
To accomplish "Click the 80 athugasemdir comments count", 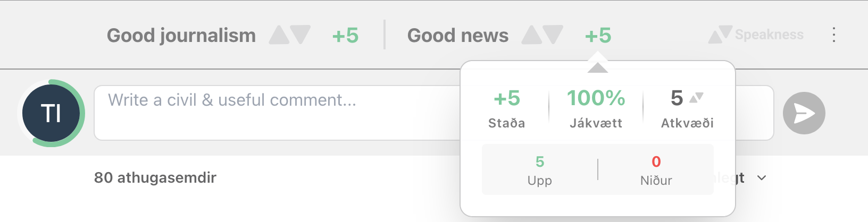I will click(x=155, y=177).
